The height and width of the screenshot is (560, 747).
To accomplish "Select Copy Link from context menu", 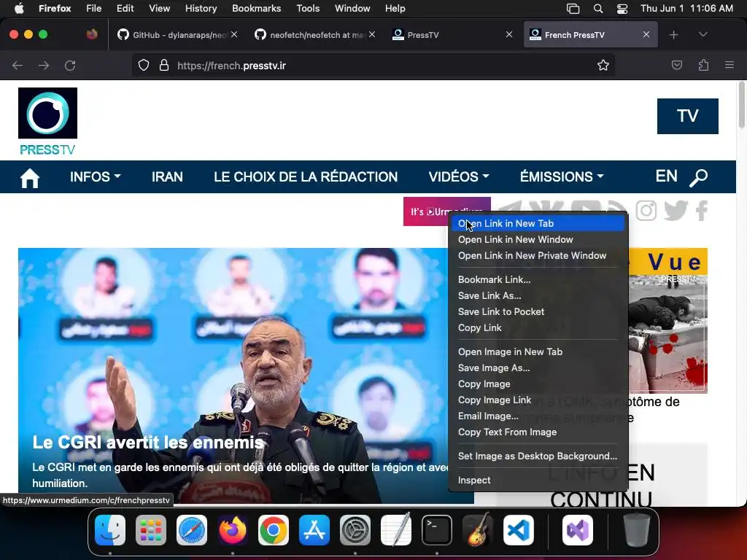I will pyautogui.click(x=538, y=328).
